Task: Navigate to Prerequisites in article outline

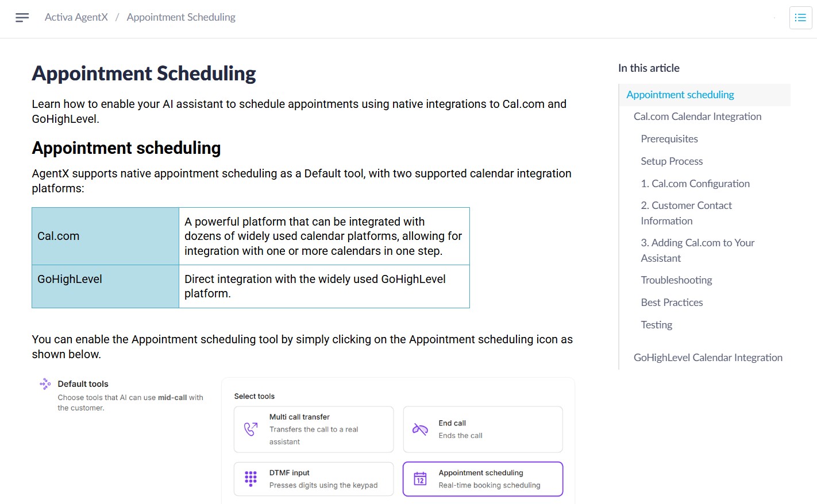Action: click(669, 139)
